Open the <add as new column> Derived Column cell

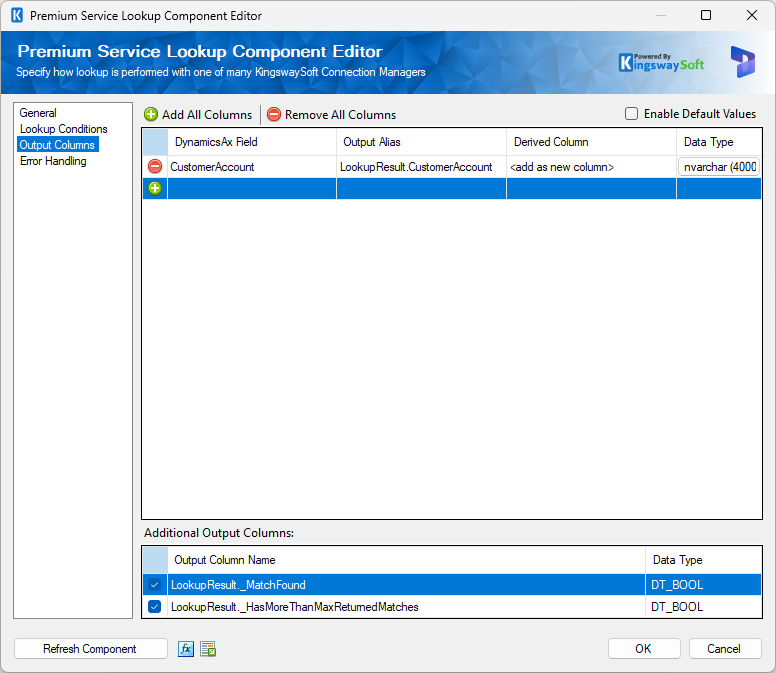(x=591, y=167)
